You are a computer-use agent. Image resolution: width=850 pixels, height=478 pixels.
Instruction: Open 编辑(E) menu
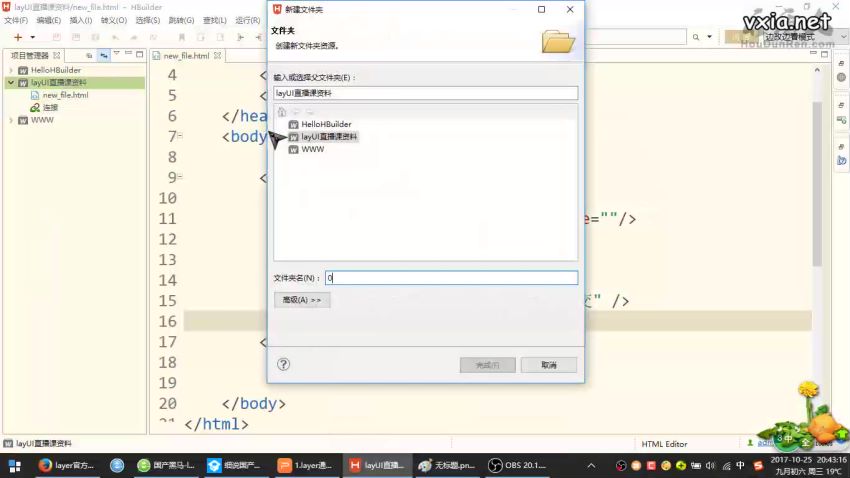(x=48, y=20)
